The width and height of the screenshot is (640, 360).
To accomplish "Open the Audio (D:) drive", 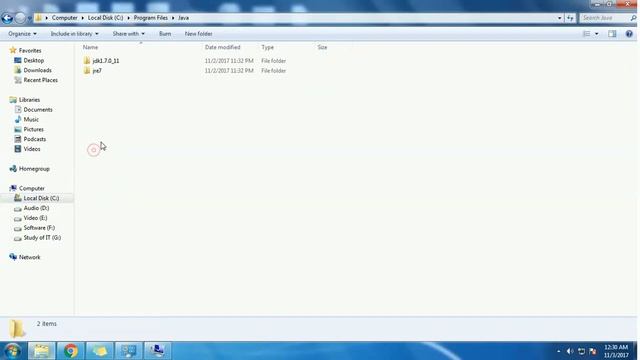I will pos(36,208).
